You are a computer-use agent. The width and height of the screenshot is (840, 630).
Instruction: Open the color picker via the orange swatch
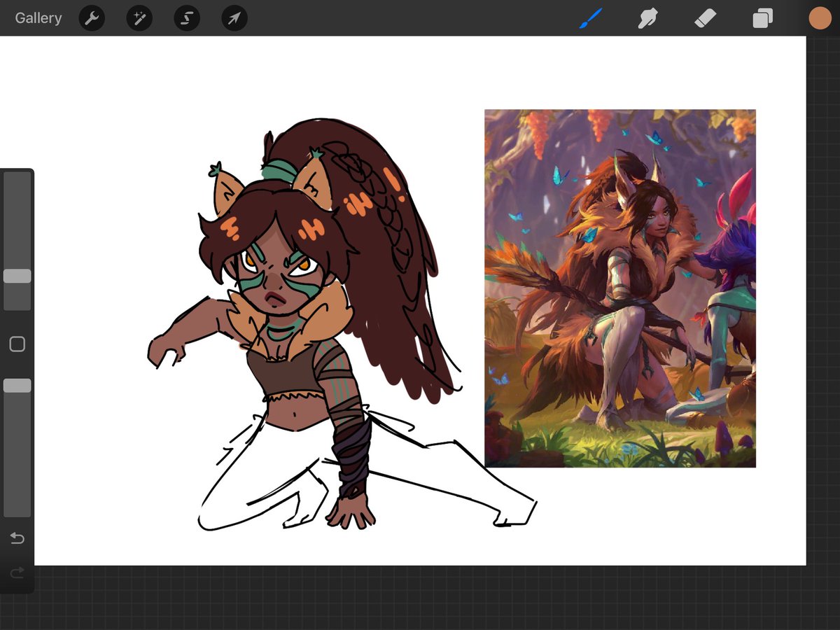coord(819,18)
